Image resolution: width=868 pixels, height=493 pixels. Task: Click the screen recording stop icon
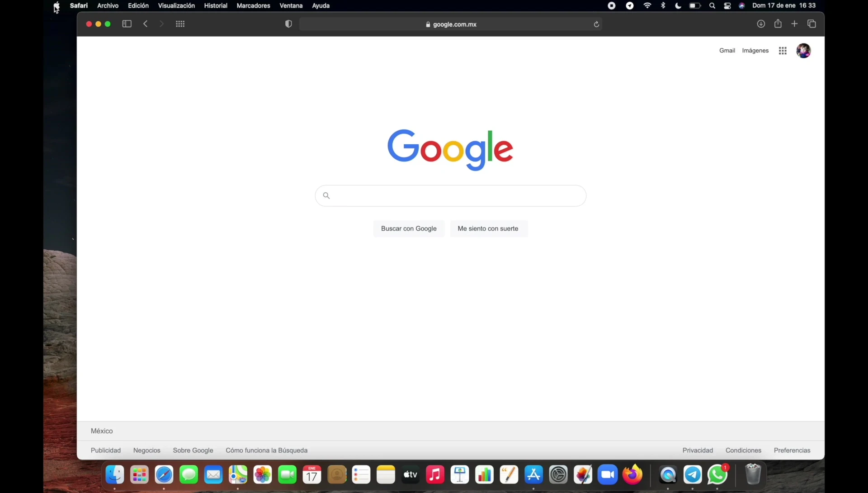point(612,6)
